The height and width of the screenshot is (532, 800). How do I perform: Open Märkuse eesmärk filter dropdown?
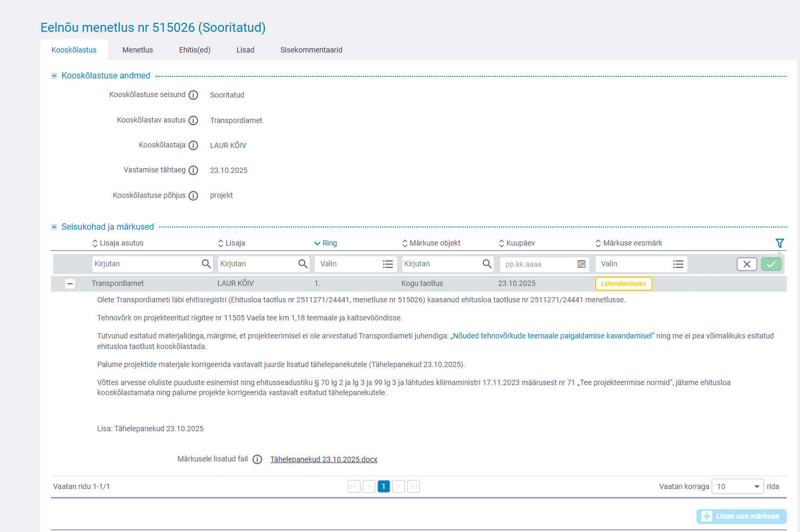click(x=678, y=264)
